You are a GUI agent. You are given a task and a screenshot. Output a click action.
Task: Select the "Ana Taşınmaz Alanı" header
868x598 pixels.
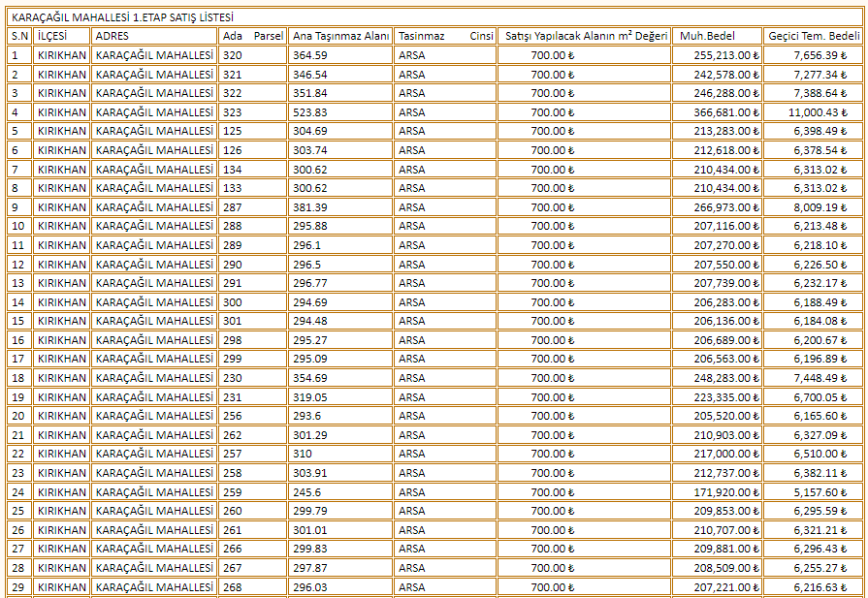[340, 36]
